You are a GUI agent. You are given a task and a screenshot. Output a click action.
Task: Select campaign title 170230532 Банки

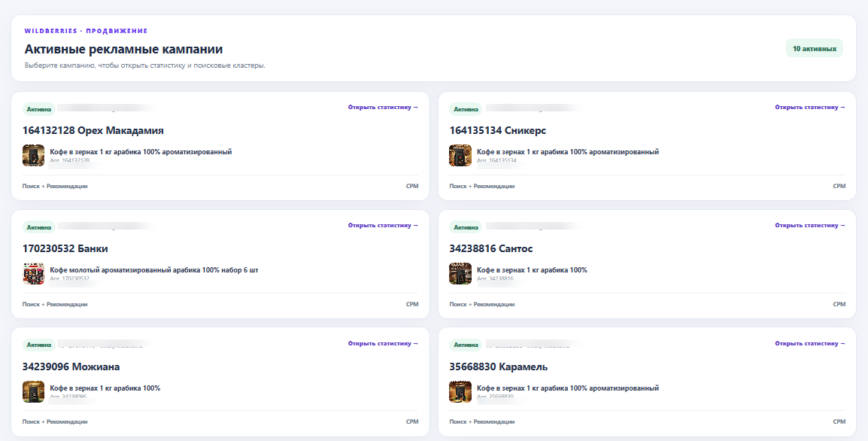65,249
